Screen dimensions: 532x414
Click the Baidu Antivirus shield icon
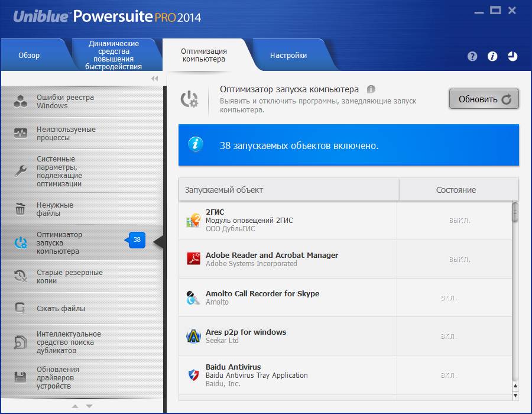click(x=193, y=375)
